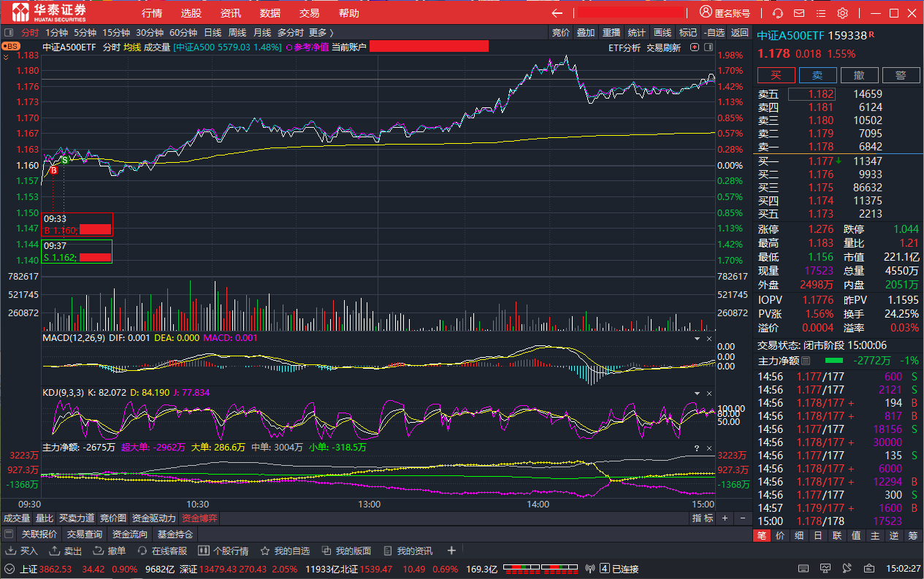The height and width of the screenshot is (579, 924).
Task: Open the 行情 menu
Action: (x=152, y=13)
